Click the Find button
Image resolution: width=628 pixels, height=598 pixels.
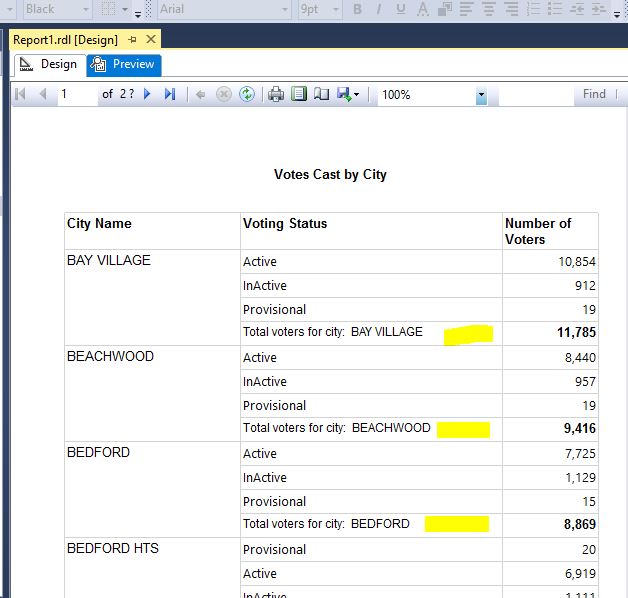[594, 94]
